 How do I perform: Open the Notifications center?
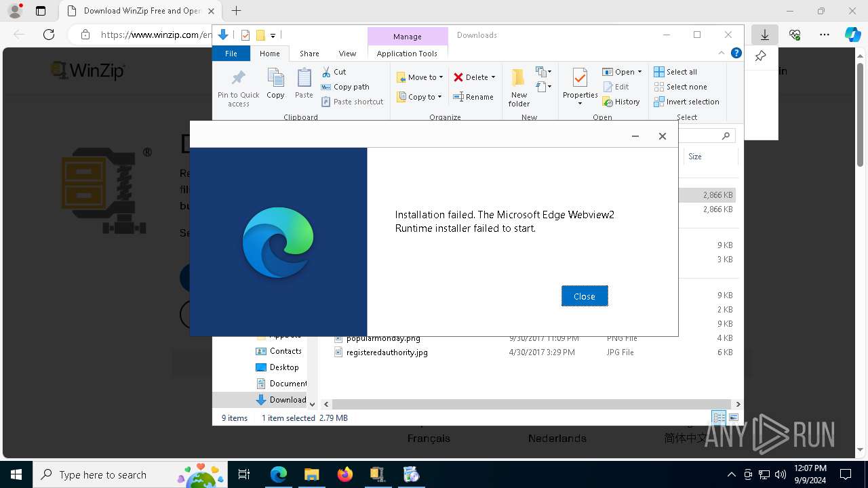pos(846,474)
